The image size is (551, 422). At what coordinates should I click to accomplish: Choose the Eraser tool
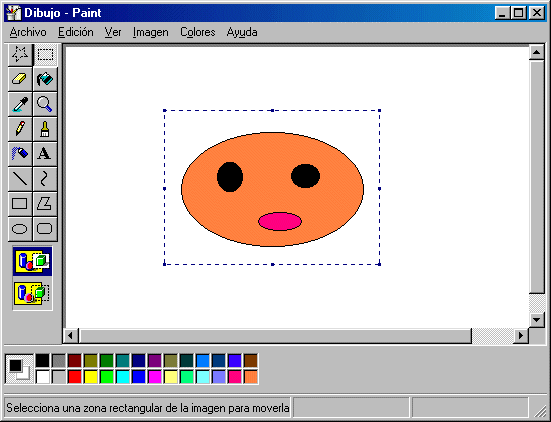coord(20,79)
